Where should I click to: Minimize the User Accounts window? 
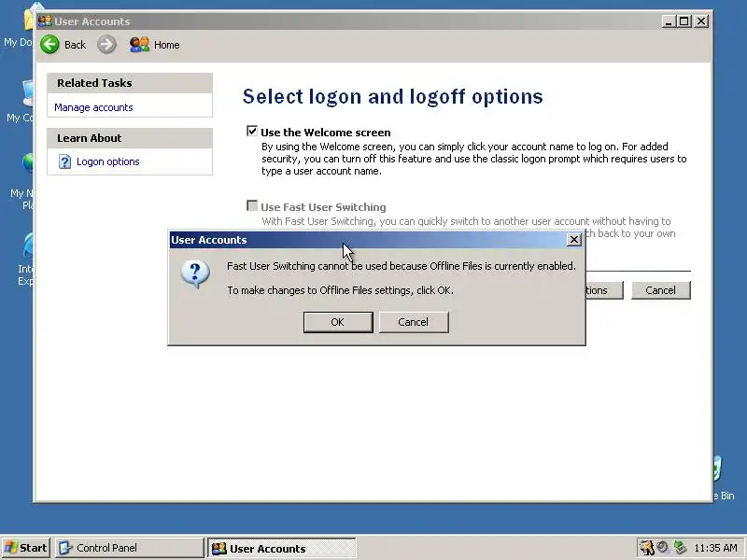click(x=669, y=21)
